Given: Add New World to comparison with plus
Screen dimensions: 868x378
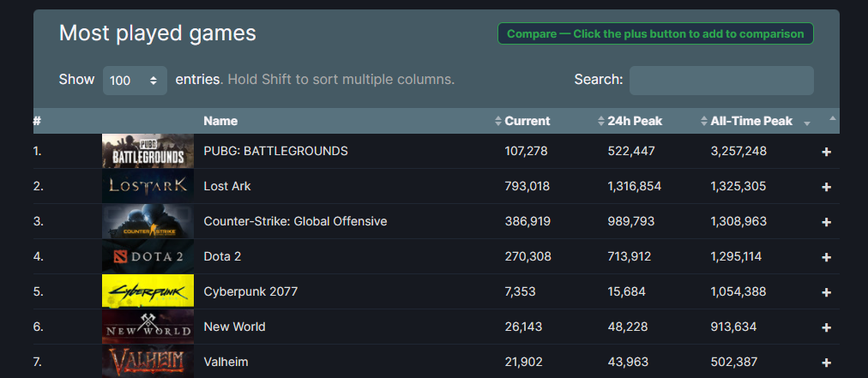Looking at the screenshot, I should [827, 327].
